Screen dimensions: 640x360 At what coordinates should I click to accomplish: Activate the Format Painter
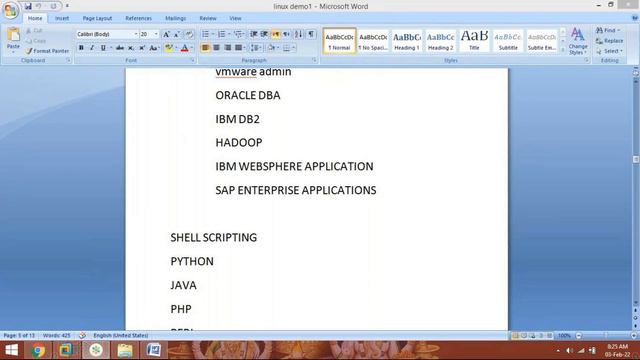point(46,51)
